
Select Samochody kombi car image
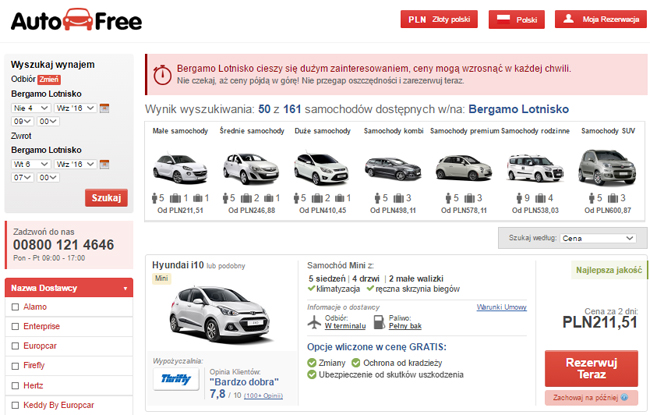tap(393, 168)
